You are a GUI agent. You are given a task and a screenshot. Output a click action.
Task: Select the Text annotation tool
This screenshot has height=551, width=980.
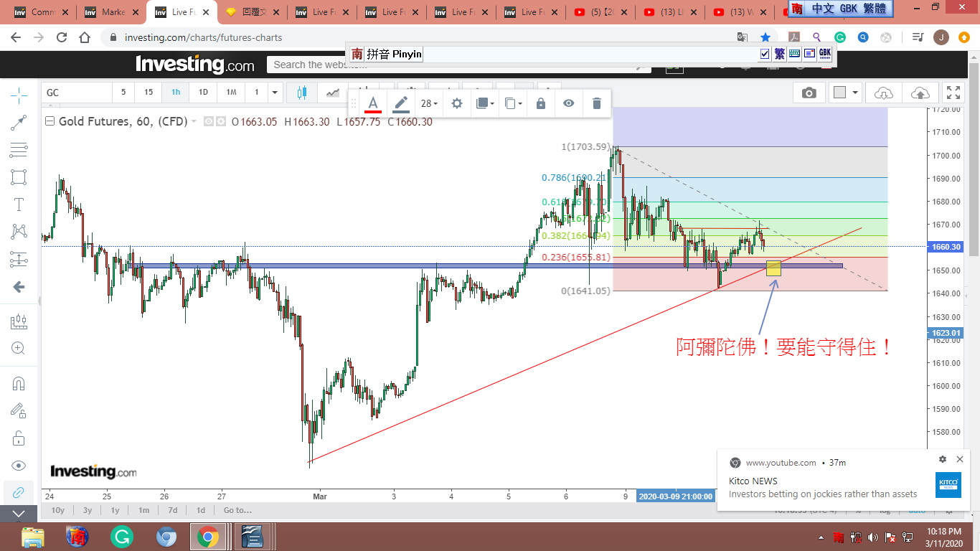[x=19, y=204]
